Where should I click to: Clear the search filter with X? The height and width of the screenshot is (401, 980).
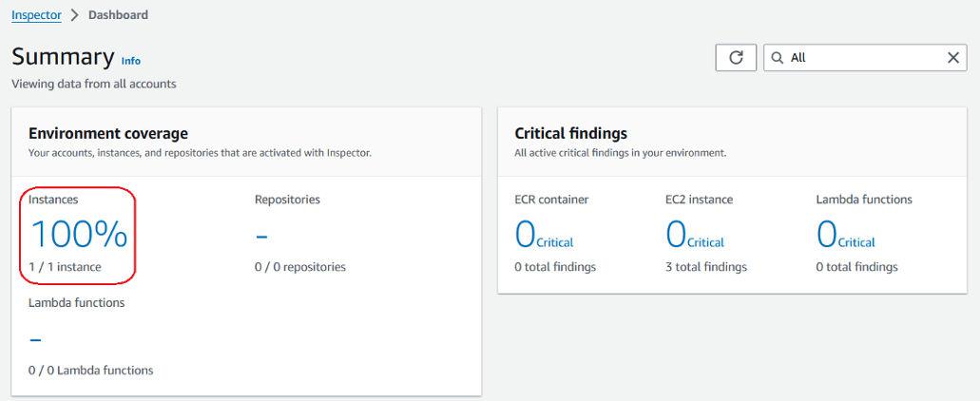(x=953, y=58)
